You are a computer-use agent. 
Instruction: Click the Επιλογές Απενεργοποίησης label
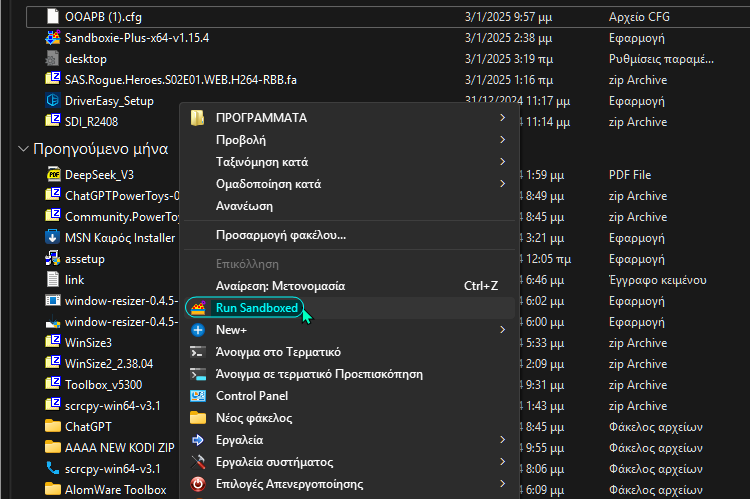[289, 484]
